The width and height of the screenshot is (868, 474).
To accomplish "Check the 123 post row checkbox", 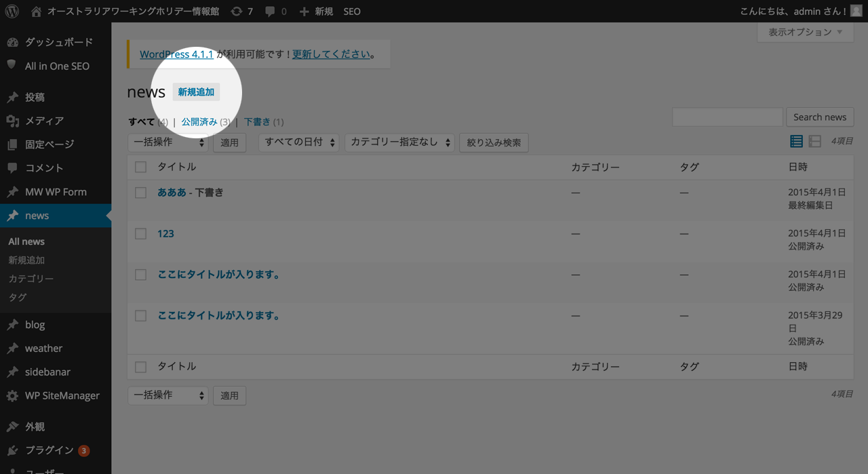I will pos(140,233).
